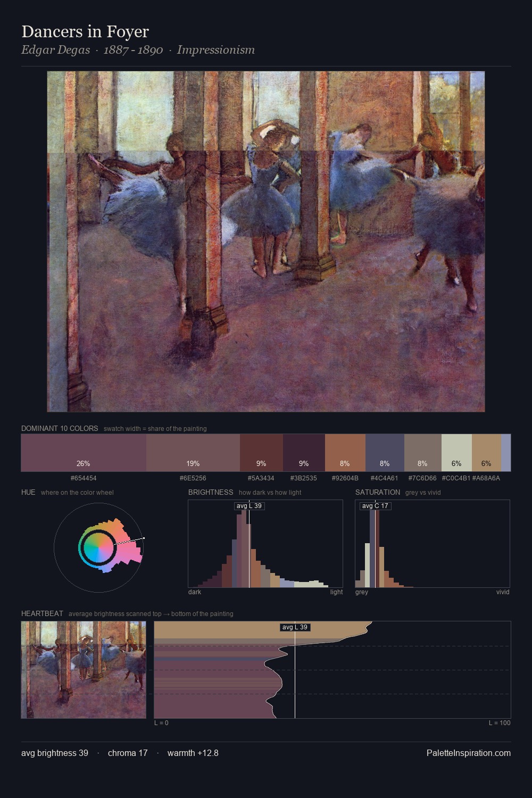Image resolution: width=532 pixels, height=798 pixels.
Task: Click the 'Dancers in Foyer' title
Action: coord(85,31)
